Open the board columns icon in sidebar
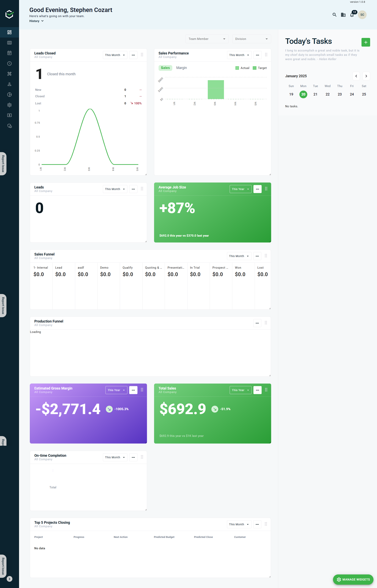Viewport: 377px width, 588px height. point(9,43)
